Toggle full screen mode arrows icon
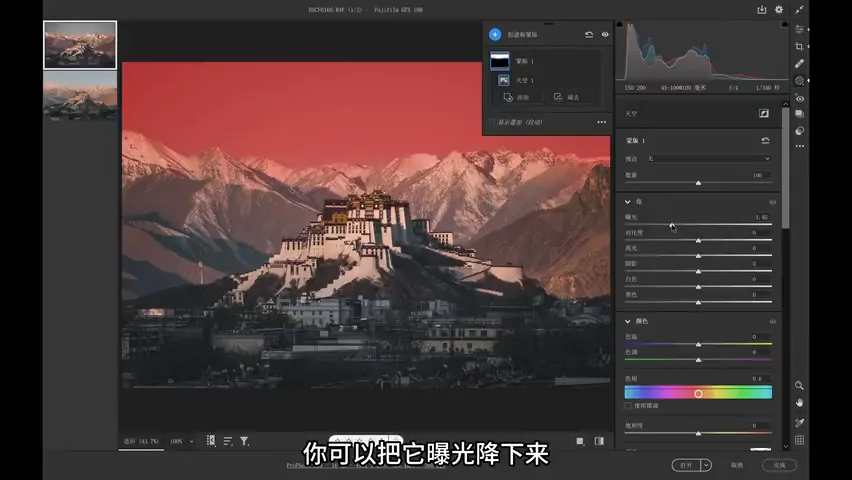The width and height of the screenshot is (852, 480). [x=799, y=10]
